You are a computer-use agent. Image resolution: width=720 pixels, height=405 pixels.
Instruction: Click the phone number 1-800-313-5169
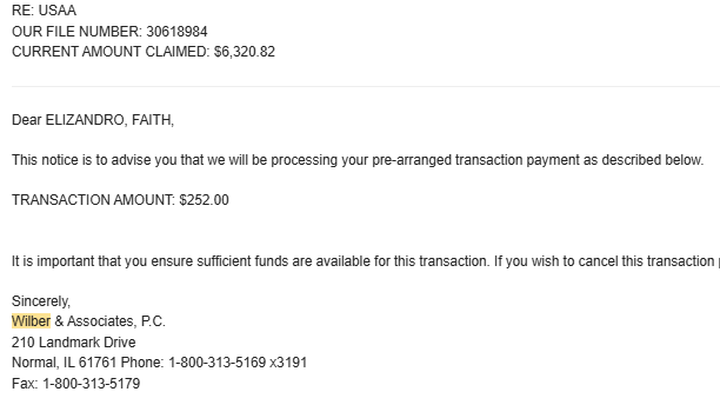pos(217,362)
